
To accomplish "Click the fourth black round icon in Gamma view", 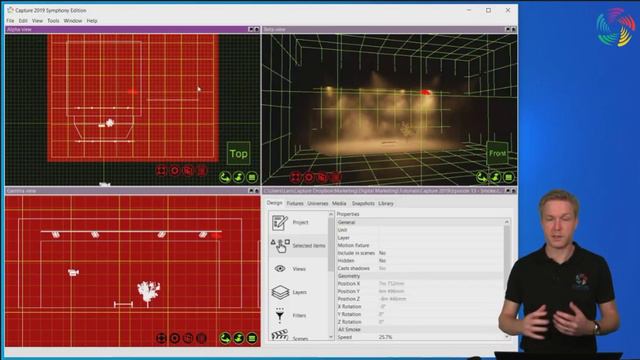I will [x=202, y=338].
